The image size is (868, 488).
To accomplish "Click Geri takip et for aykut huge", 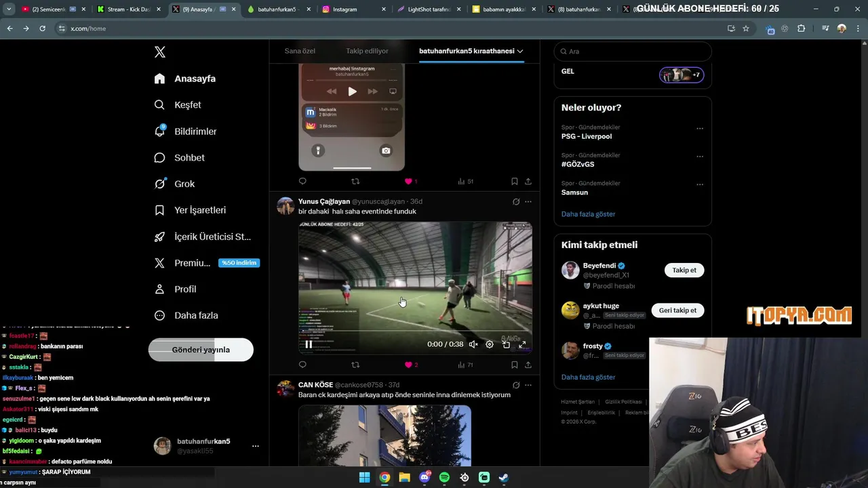I will click(x=677, y=310).
